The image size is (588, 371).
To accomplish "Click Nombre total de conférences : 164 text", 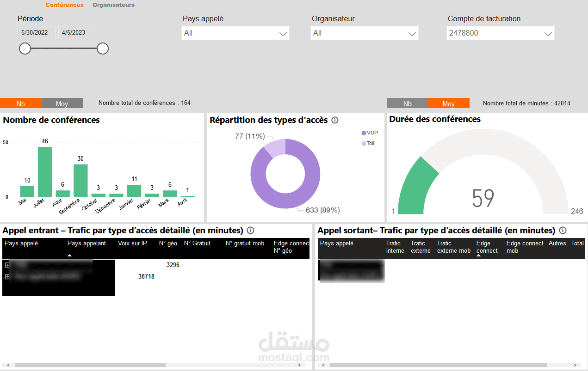I will 144,103.
